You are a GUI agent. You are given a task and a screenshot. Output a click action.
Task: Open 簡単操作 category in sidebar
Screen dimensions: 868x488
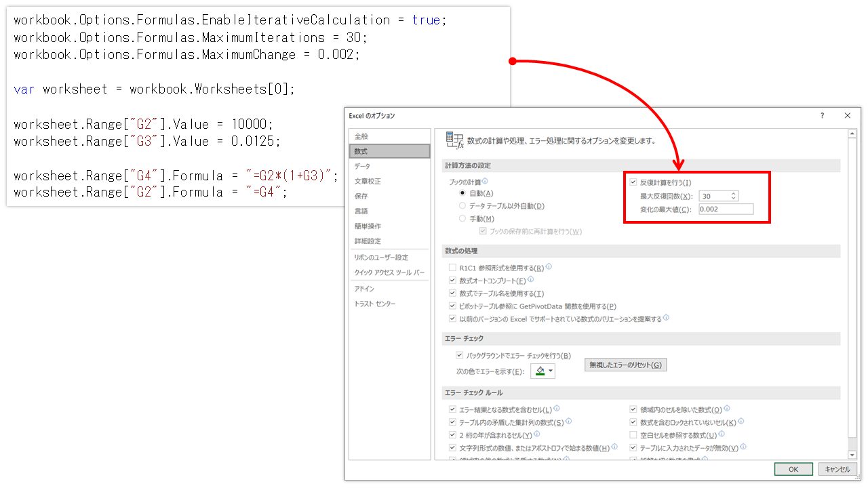tap(390, 226)
